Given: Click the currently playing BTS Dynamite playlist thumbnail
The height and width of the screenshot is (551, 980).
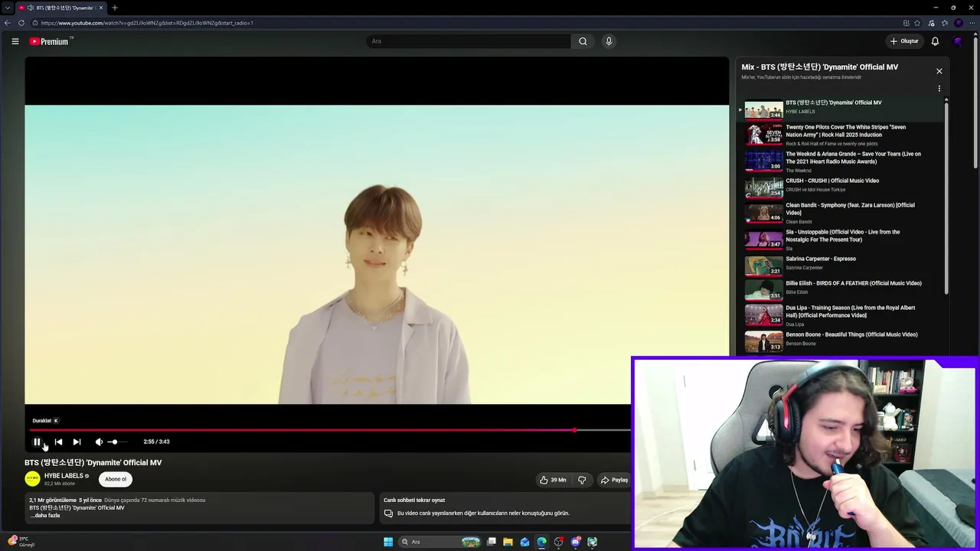Looking at the screenshot, I should [x=763, y=109].
